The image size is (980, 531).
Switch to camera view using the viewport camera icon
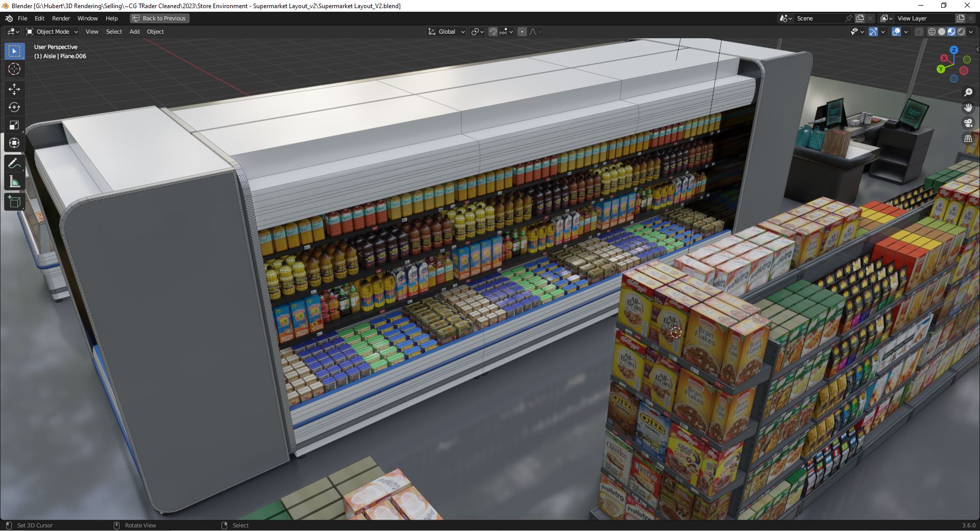968,122
